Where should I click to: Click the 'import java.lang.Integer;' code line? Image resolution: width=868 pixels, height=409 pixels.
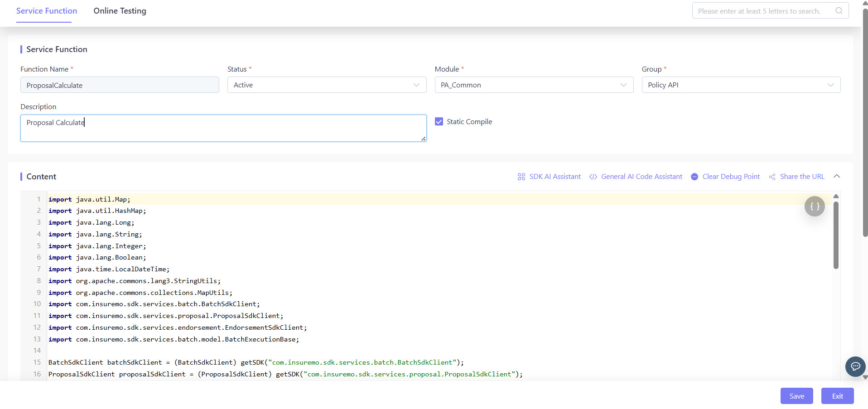pos(97,246)
